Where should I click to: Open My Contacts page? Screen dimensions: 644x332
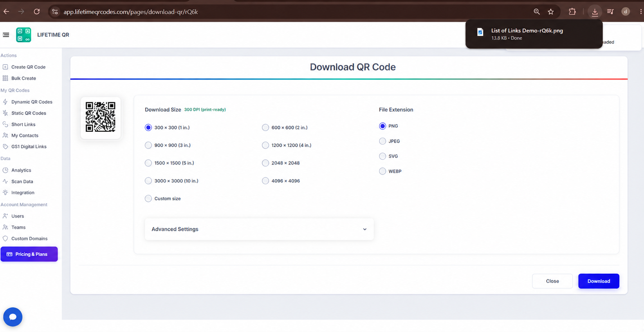click(x=25, y=136)
